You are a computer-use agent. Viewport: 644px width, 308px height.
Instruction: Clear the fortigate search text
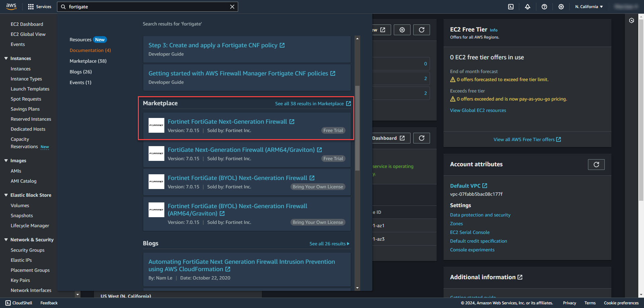232,7
